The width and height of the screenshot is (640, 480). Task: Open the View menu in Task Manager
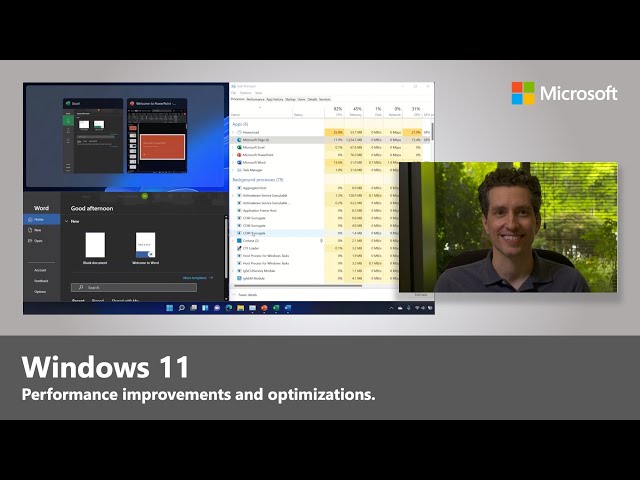click(x=258, y=93)
